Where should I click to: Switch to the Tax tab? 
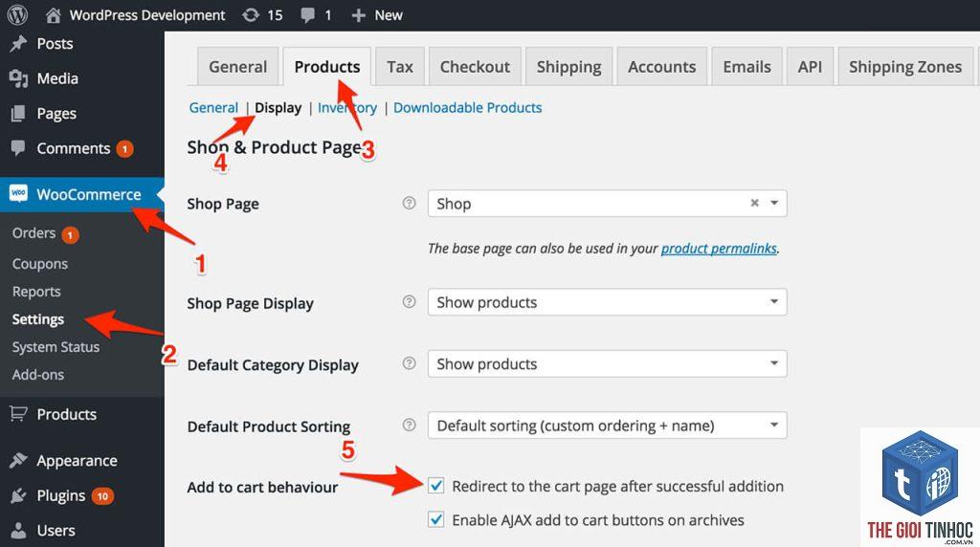(x=400, y=67)
